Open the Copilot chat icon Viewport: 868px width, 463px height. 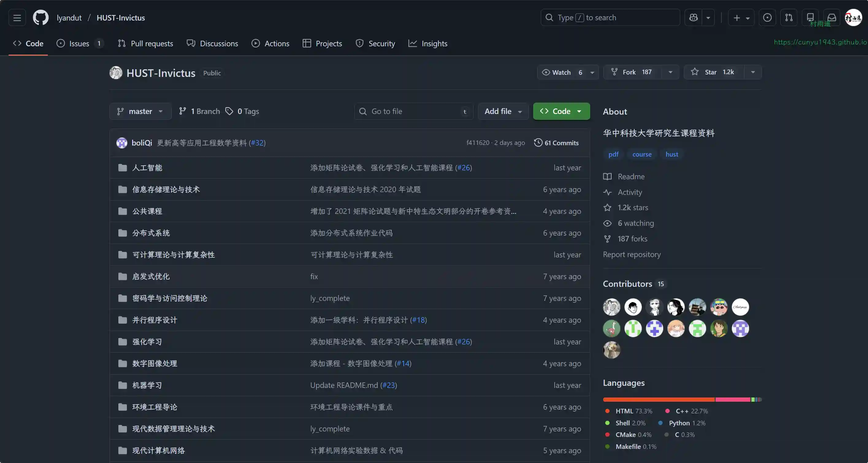click(694, 17)
